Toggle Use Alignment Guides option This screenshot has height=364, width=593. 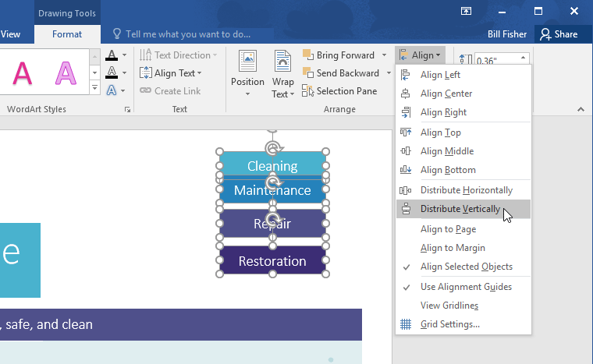pyautogui.click(x=466, y=287)
